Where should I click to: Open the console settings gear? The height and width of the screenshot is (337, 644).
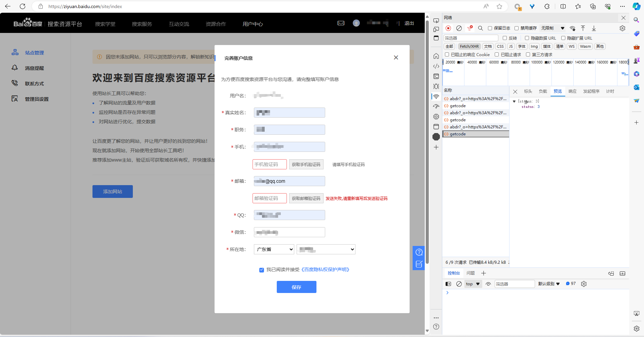tap(584, 284)
